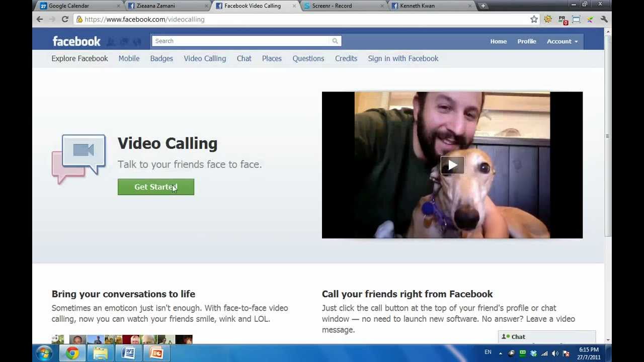Viewport: 644px width, 362px height.
Task: Click the friends' photos thumbnail strip
Action: tap(122, 339)
